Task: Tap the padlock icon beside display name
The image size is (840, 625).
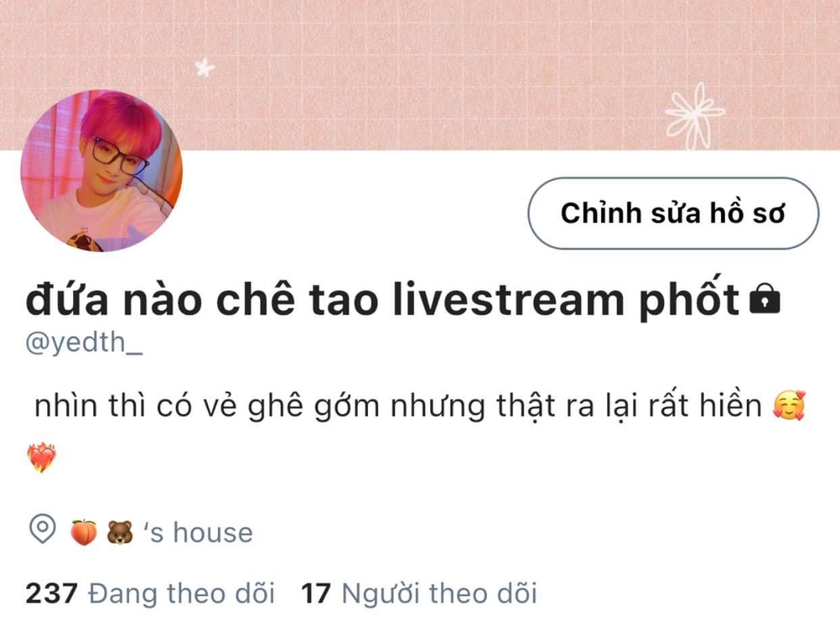Action: [x=766, y=301]
